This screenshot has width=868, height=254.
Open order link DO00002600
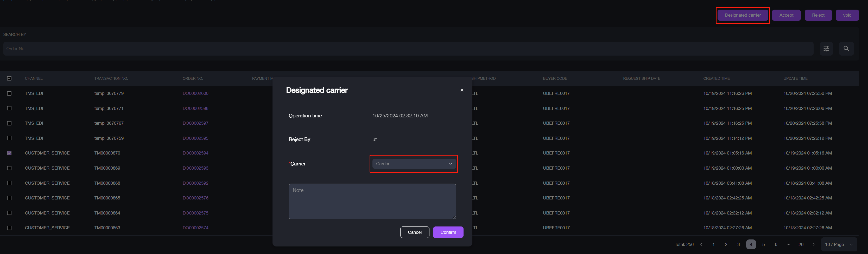pyautogui.click(x=195, y=93)
